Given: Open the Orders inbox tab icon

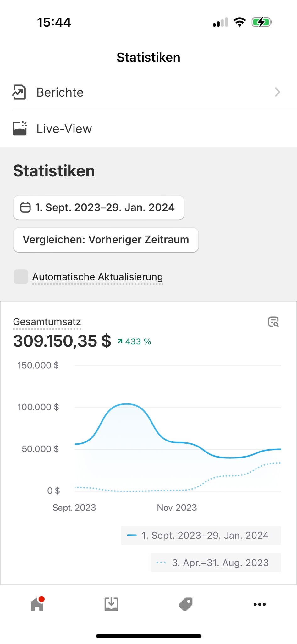Looking at the screenshot, I should [111, 604].
